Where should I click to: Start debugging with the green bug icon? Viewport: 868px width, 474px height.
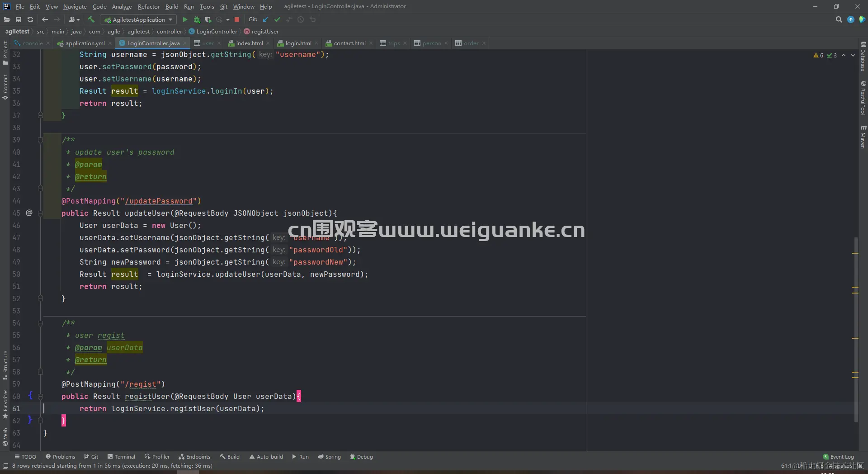pyautogui.click(x=197, y=19)
